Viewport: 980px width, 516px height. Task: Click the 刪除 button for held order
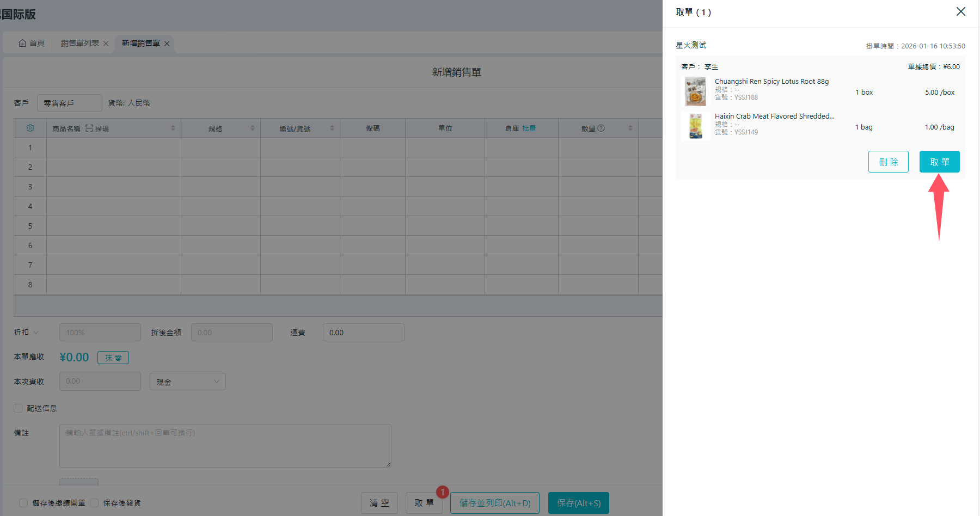888,162
